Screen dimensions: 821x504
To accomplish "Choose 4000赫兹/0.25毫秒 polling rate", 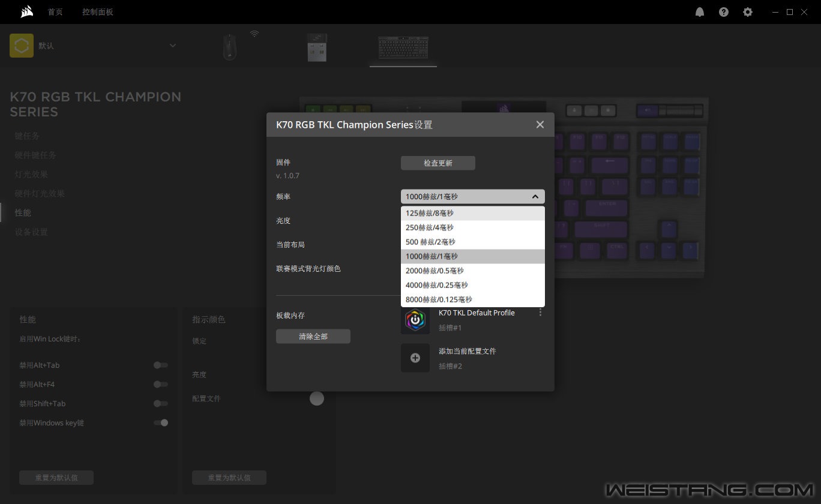I will pos(473,286).
